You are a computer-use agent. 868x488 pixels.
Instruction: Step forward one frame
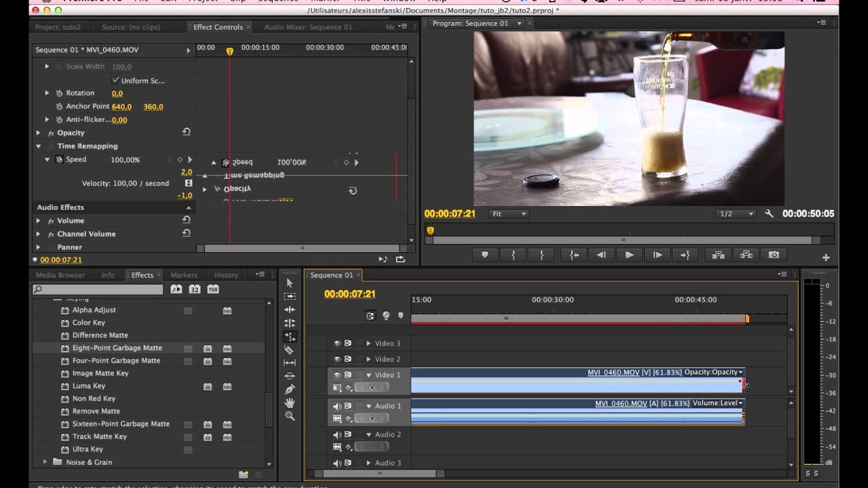click(657, 255)
